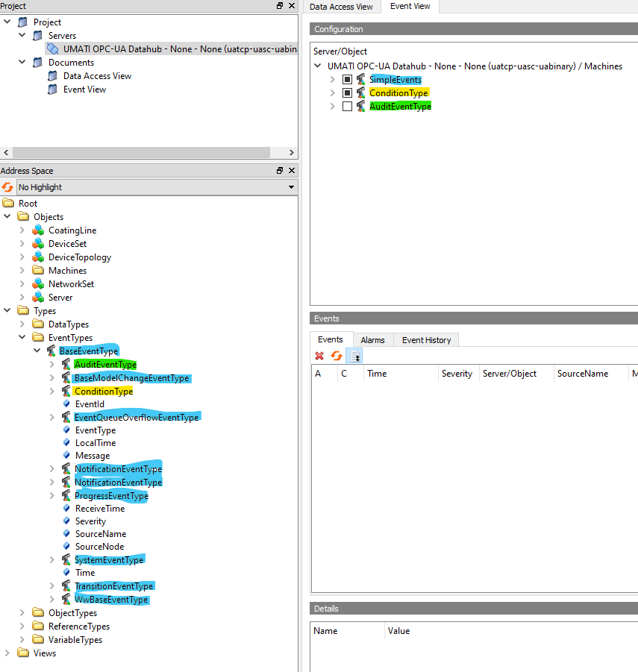
Task: Enable the AuditEventType checkbox
Action: [345, 106]
